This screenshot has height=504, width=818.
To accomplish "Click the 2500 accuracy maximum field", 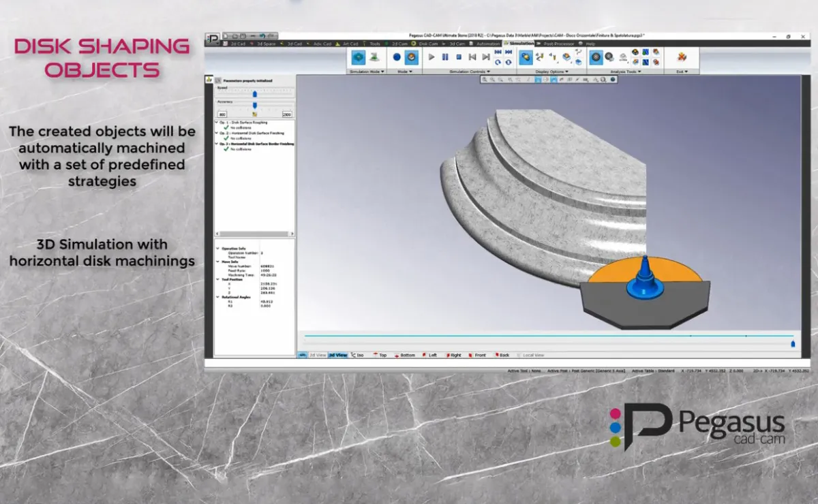I will [x=287, y=114].
